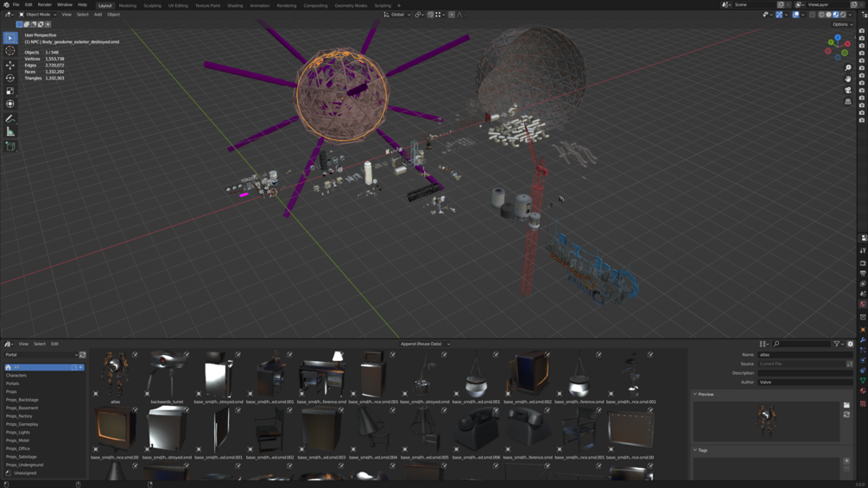Screen dimensions: 868x488
Task: Click add new view layer icon
Action: pyautogui.click(x=853, y=4)
